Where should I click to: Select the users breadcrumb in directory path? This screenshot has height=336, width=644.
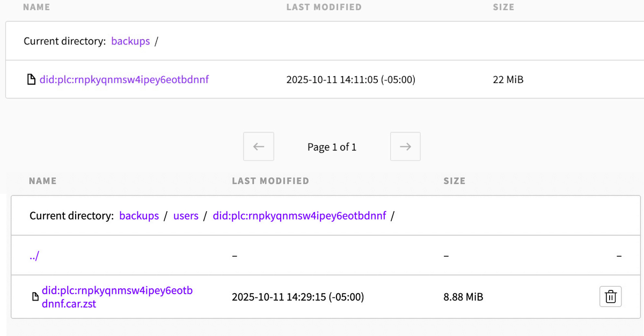point(186,216)
